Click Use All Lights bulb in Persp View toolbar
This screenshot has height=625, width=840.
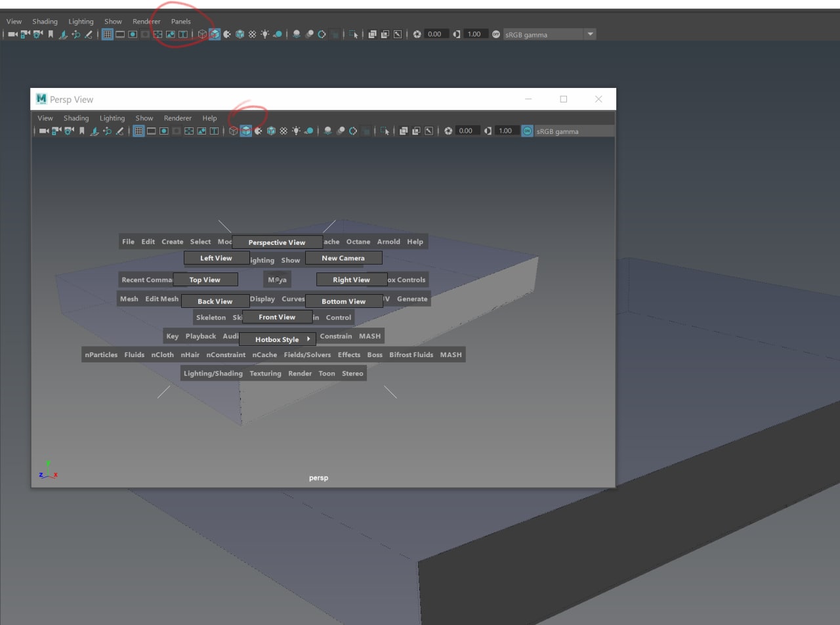click(296, 131)
